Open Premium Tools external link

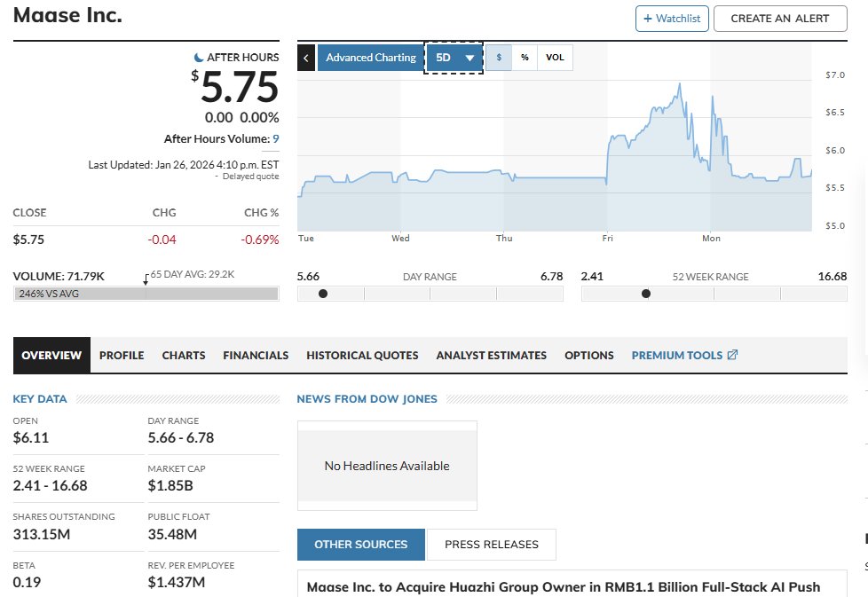[x=684, y=355]
